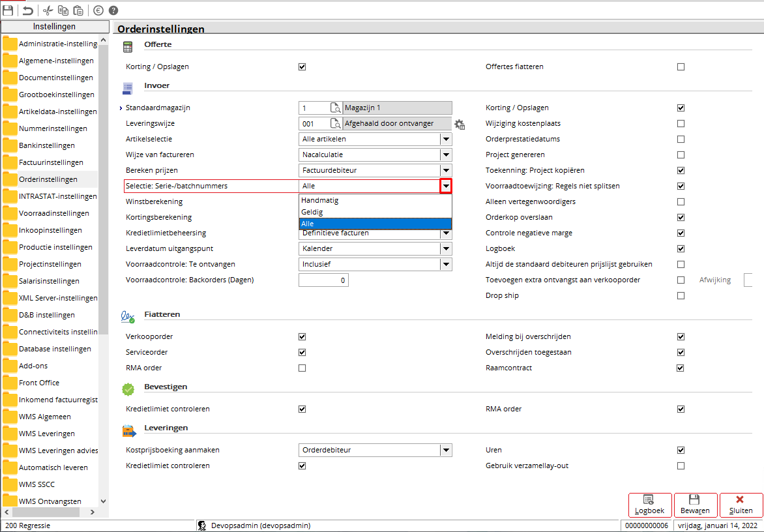Click the undo arrow icon
The image size is (764, 532).
pos(28,10)
